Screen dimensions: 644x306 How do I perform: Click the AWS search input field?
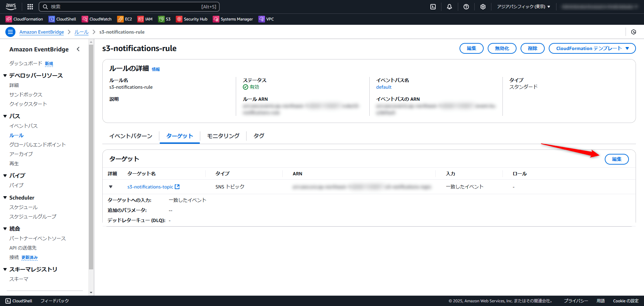(x=129, y=7)
